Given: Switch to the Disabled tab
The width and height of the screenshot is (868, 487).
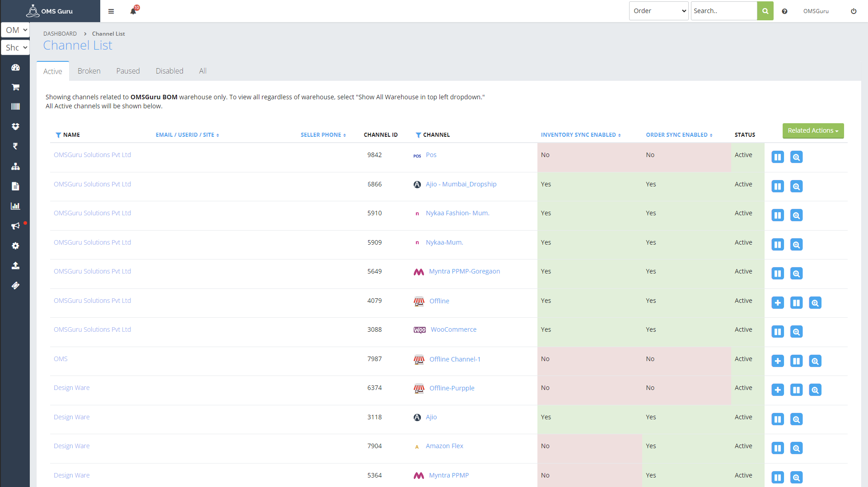Looking at the screenshot, I should [x=169, y=71].
